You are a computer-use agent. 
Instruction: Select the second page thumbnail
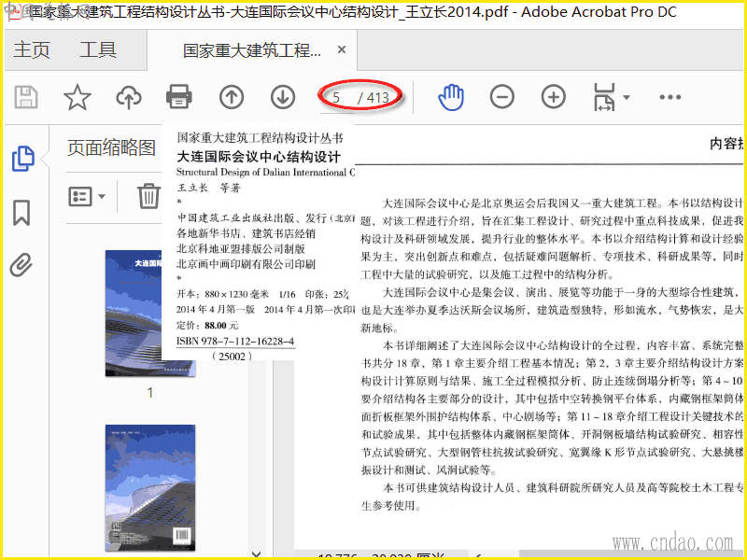(150, 487)
